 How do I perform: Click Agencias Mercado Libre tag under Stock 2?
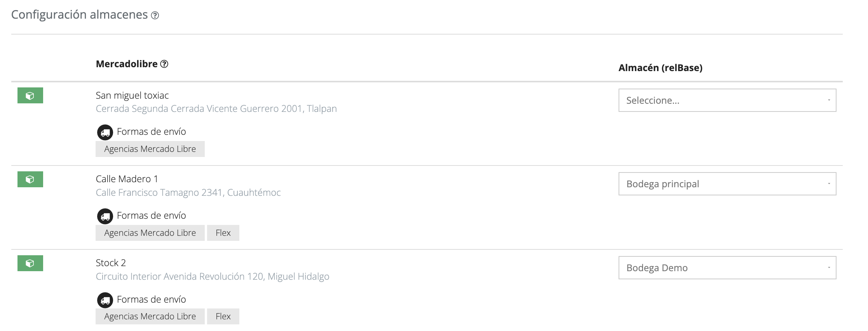[x=150, y=317]
